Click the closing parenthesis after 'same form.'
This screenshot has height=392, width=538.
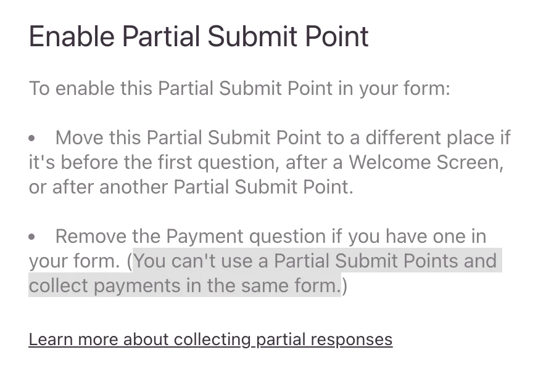point(344,286)
